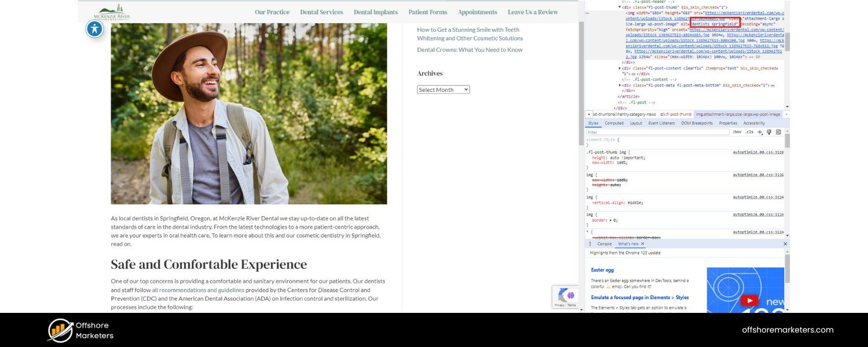
Task: Open DevTools settings via :hov pseudo-state icon
Action: point(738,131)
